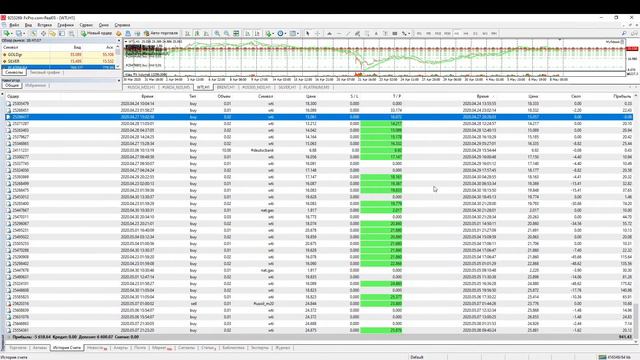Switch chart to D1 timeframe
The height and width of the screenshot is (360, 640).
pos(475,33)
